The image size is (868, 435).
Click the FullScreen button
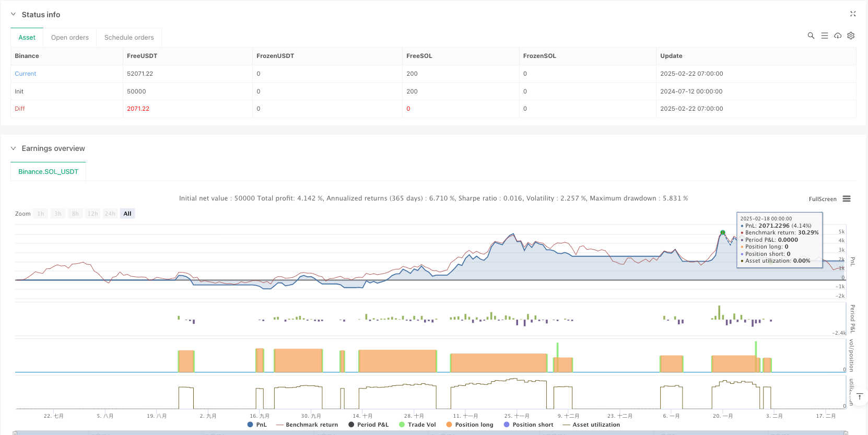pyautogui.click(x=823, y=199)
